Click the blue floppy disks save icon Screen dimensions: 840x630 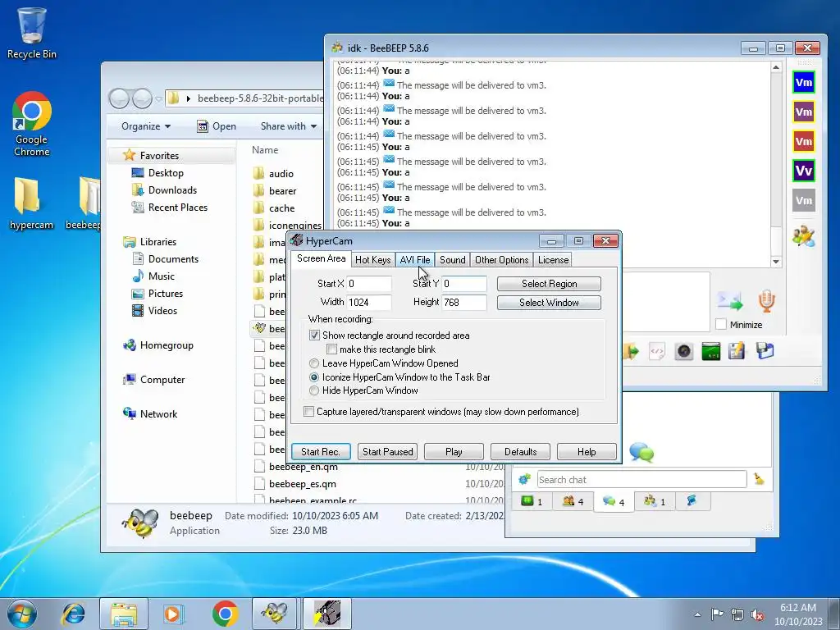765,351
